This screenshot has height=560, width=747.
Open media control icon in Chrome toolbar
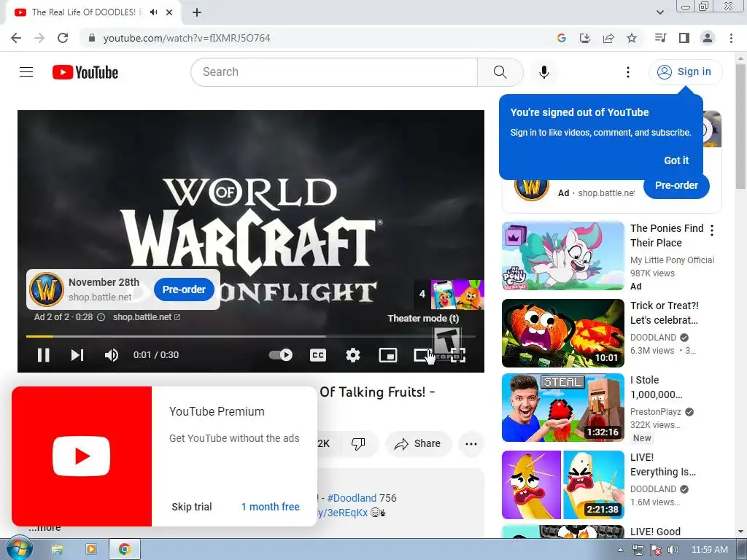click(660, 38)
